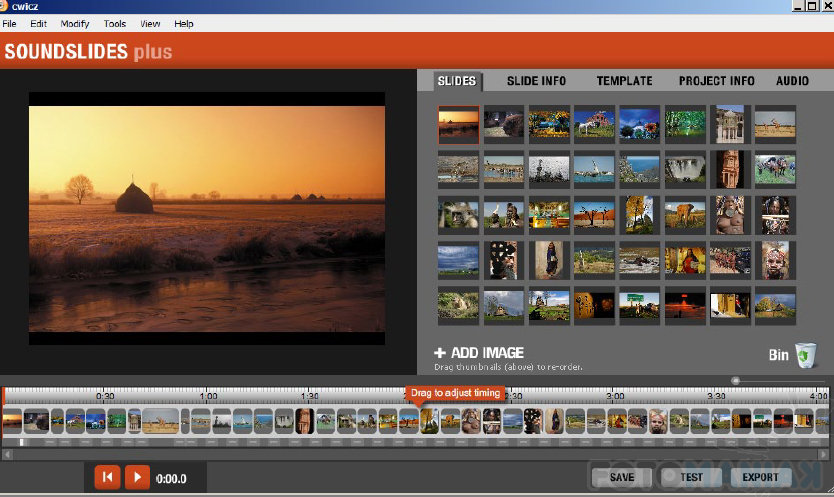Select the yellow autumn tree portrait thumbnail
Viewport: 834px width, 497px height.
click(639, 215)
